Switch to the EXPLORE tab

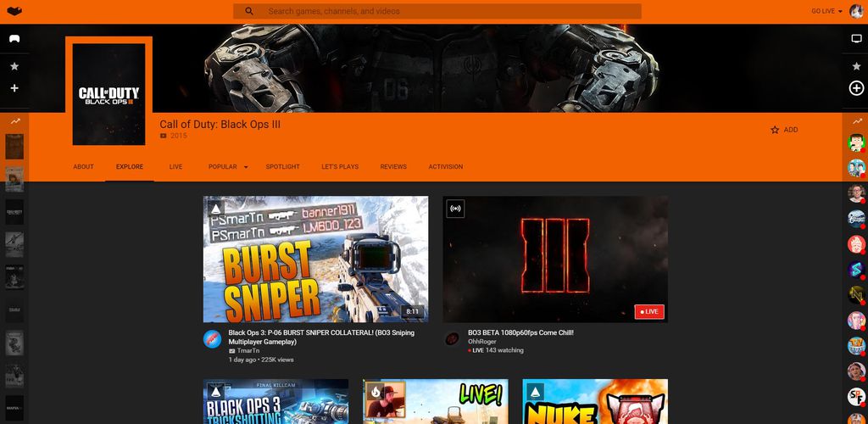click(130, 166)
